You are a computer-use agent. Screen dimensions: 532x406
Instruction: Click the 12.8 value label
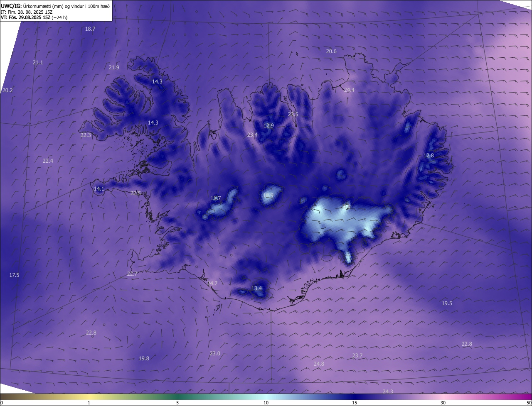point(429,155)
